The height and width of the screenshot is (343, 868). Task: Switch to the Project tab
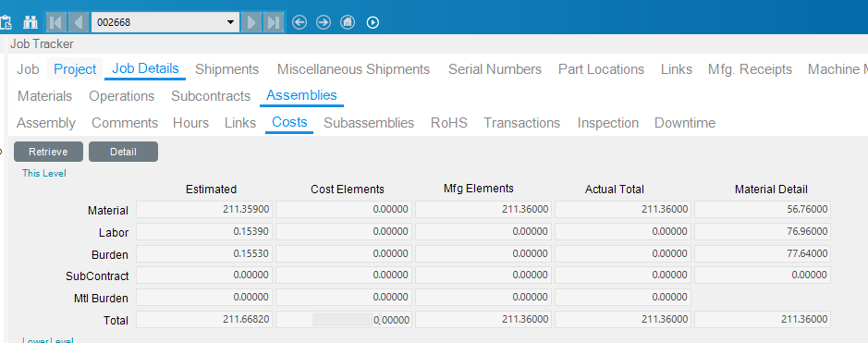(75, 69)
